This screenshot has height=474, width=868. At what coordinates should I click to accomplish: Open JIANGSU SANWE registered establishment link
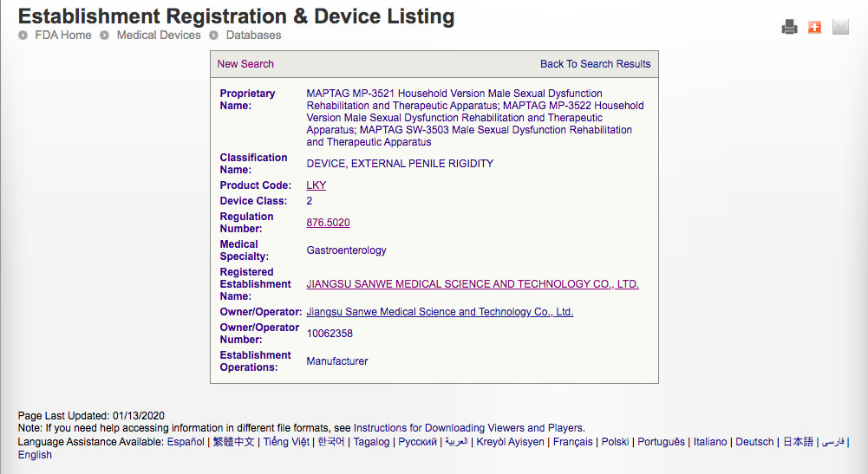click(x=473, y=284)
